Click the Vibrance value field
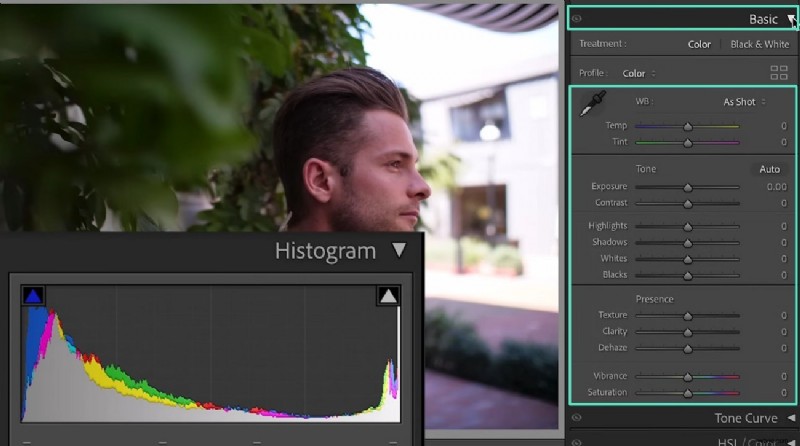Screen dimensions: 800x446 pyautogui.click(x=784, y=377)
